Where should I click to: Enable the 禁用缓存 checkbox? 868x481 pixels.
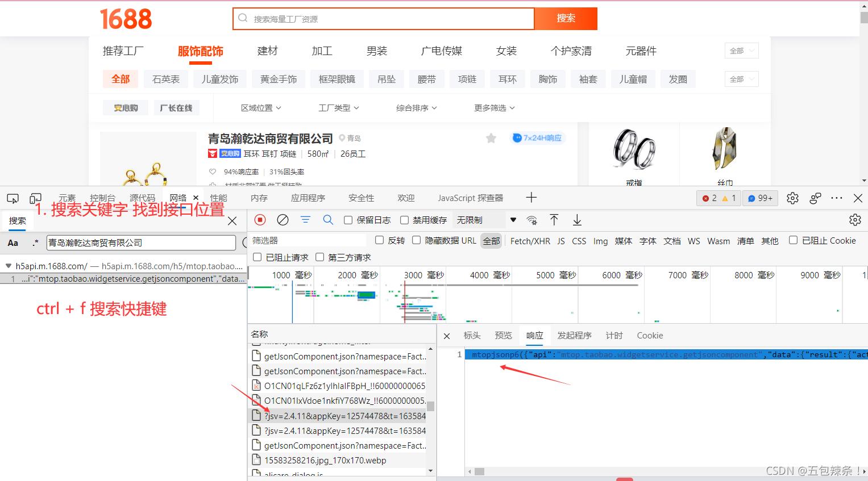pyautogui.click(x=404, y=220)
